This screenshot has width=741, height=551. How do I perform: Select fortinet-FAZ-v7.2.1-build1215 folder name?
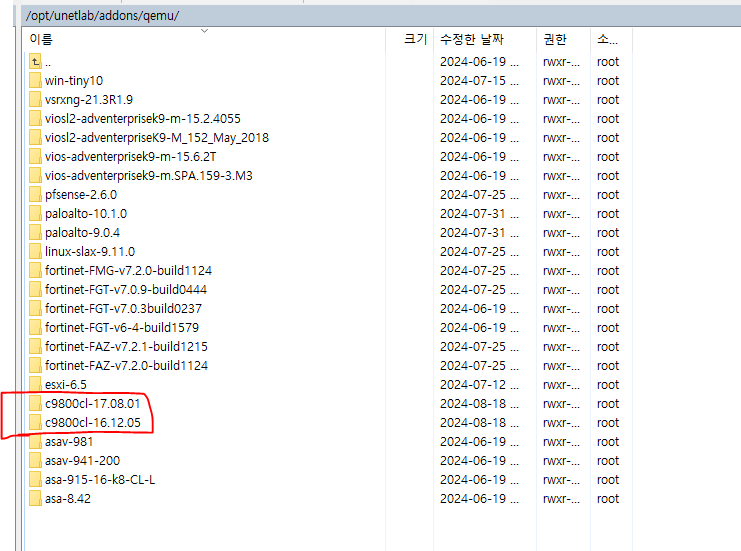pyautogui.click(x=126, y=346)
